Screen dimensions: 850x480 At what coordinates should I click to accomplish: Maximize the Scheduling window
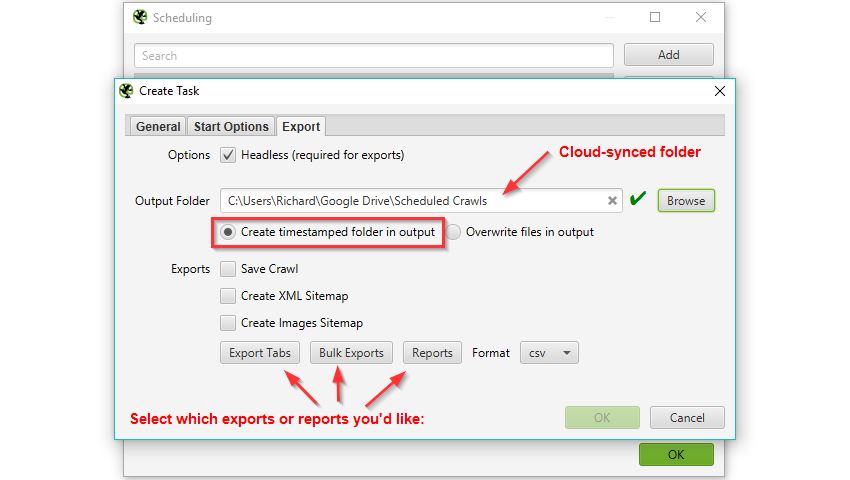[x=655, y=18]
